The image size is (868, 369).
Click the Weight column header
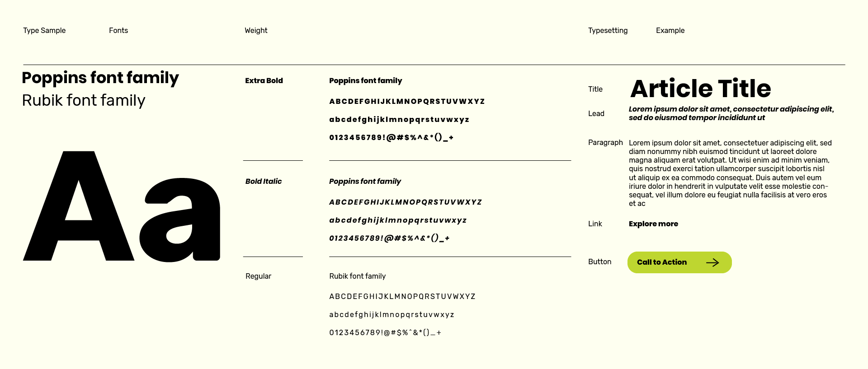[x=256, y=31]
